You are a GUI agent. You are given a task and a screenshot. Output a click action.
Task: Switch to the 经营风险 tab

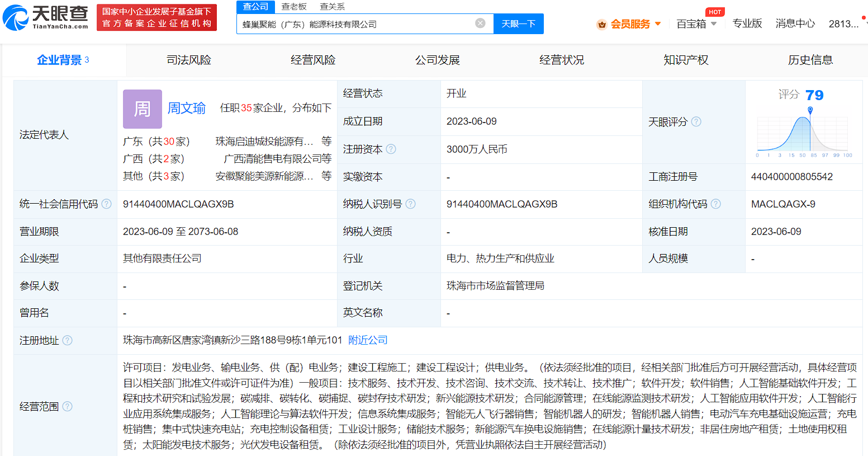pyautogui.click(x=313, y=60)
